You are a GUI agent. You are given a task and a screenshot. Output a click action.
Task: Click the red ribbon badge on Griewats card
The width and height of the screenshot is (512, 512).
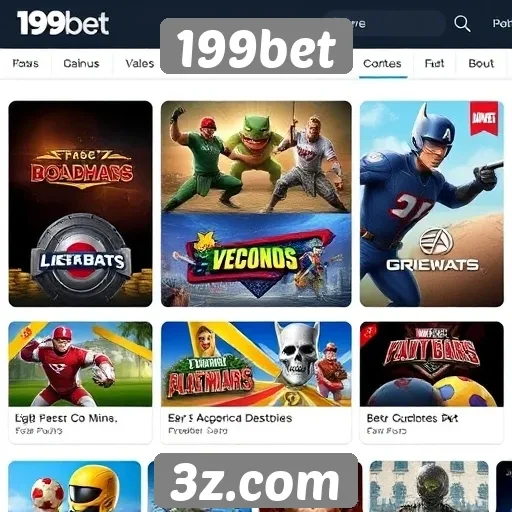click(x=484, y=119)
